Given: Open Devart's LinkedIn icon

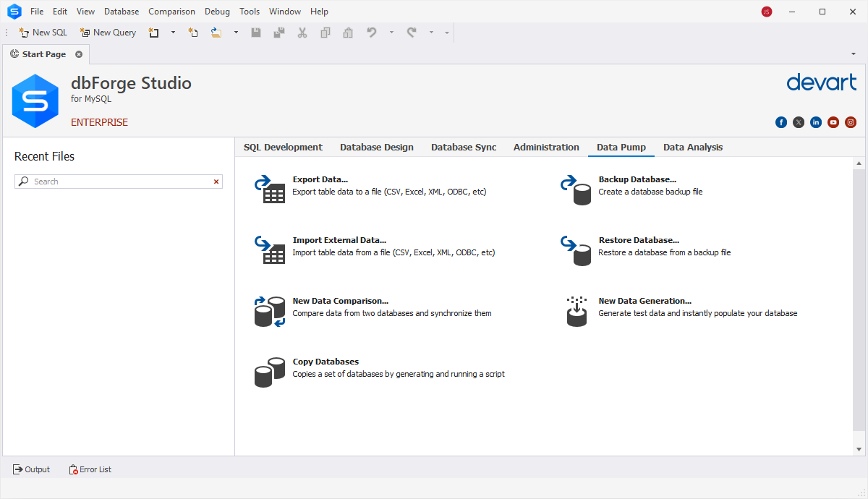Looking at the screenshot, I should (x=816, y=122).
